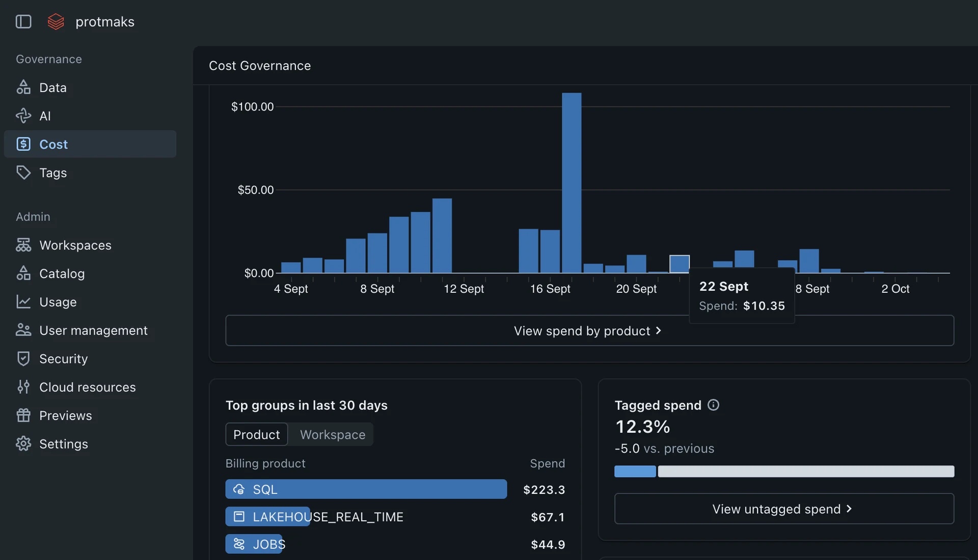Open the AI governance icon
The height and width of the screenshot is (560, 978).
pyautogui.click(x=23, y=116)
